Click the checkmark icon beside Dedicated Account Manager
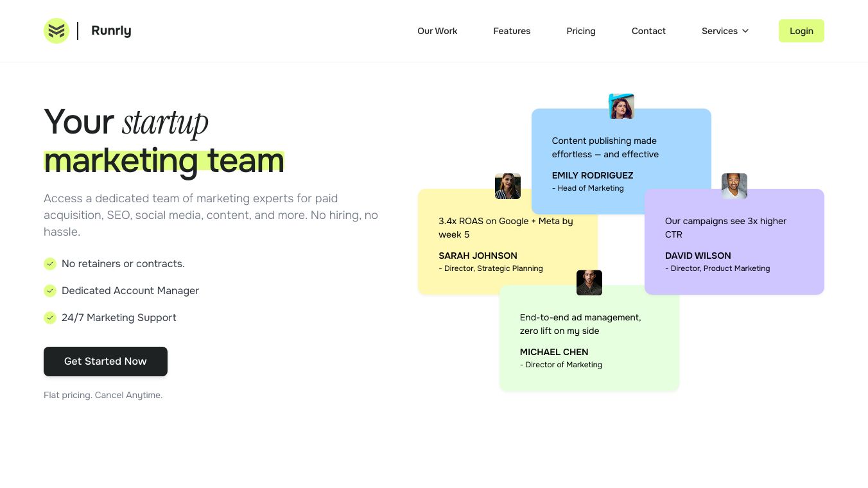This screenshot has width=868, height=488. 50,291
